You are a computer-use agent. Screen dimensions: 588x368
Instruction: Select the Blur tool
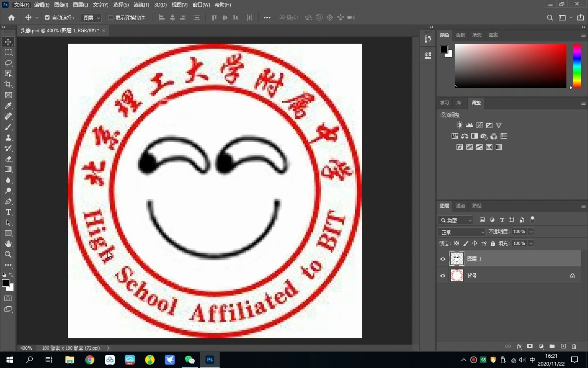click(8, 180)
